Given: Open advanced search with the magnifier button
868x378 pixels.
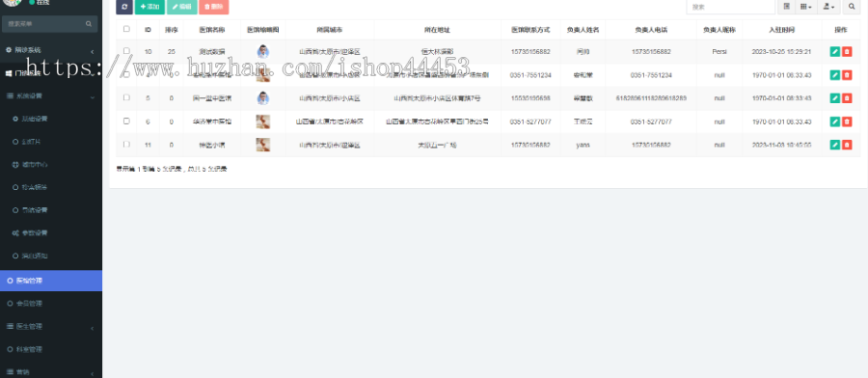Looking at the screenshot, I should [852, 7].
